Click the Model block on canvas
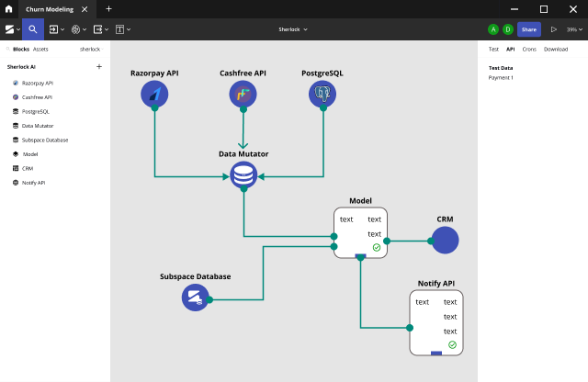This screenshot has width=588, height=382. tap(360, 232)
